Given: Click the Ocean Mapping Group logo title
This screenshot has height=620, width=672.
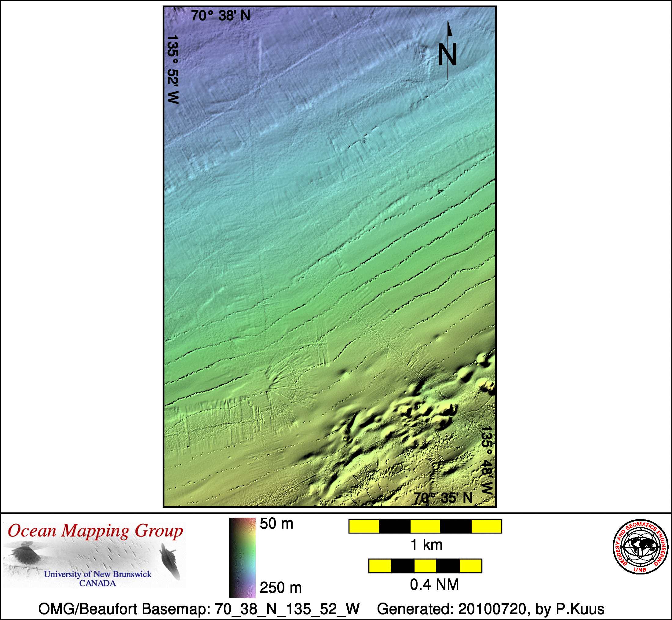Looking at the screenshot, I should click(x=95, y=531).
